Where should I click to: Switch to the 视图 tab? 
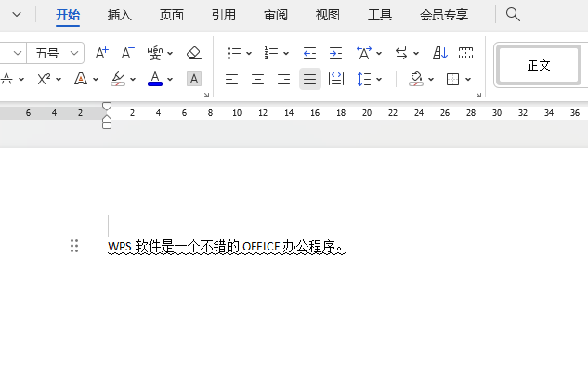coord(327,15)
